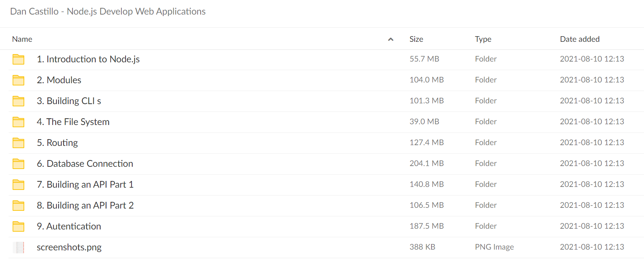Viewport: 644px width, 269px height.
Task: Click the torrent title Dan Castillo Node.js
Action: coord(108,12)
